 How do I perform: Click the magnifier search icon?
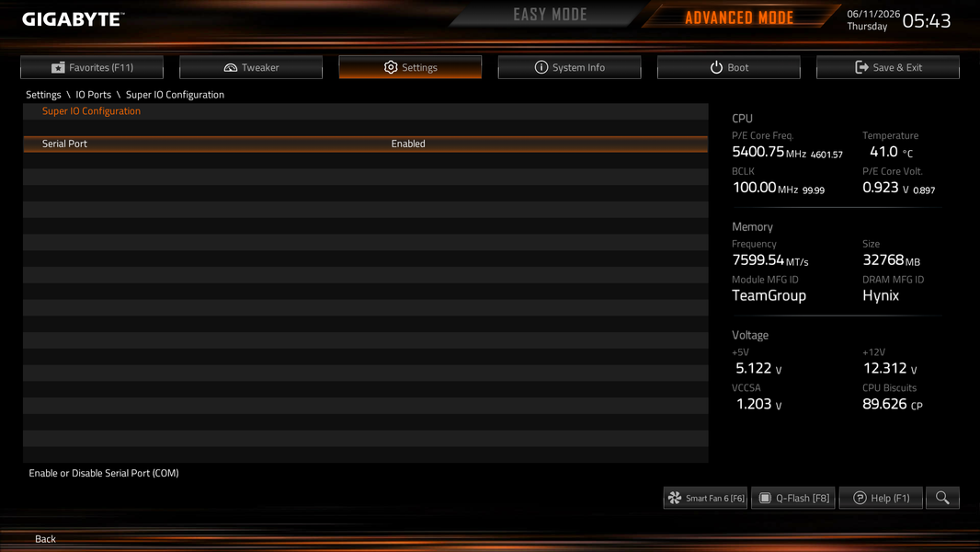(x=942, y=498)
